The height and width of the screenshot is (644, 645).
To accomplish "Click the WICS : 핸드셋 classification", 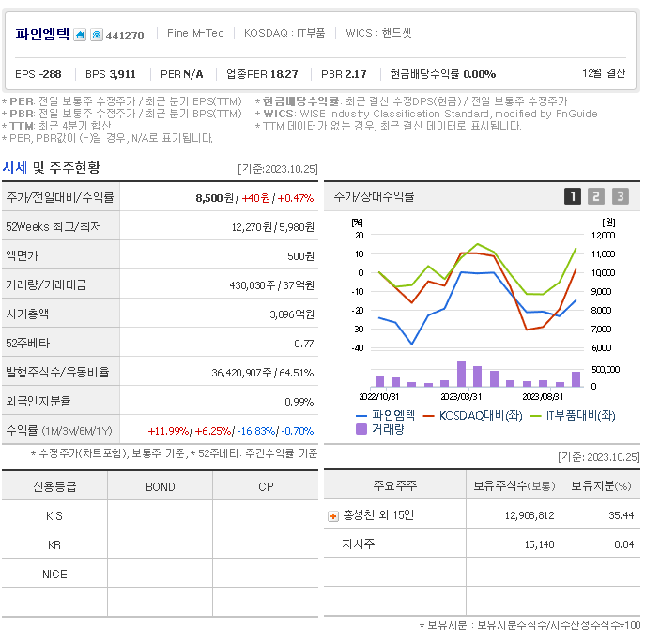I will coord(378,33).
